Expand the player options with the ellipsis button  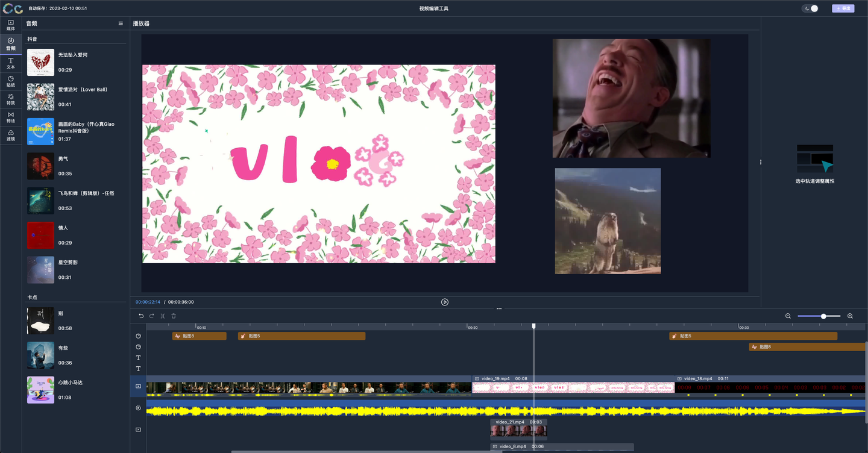499,308
